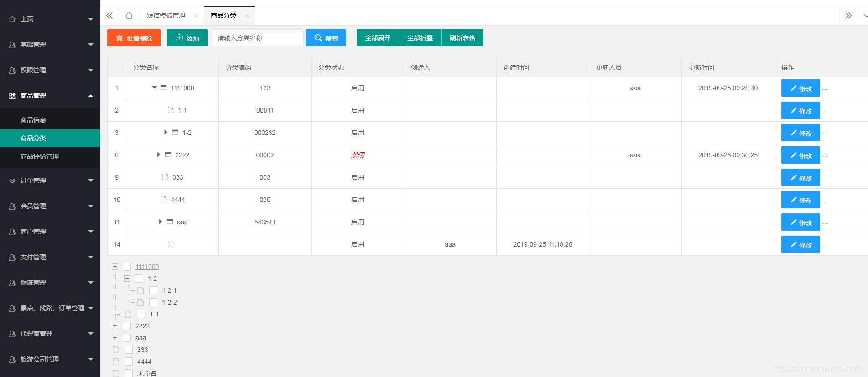The height and width of the screenshot is (377, 868).
Task: Check the 333 tree checkbox
Action: 129,350
